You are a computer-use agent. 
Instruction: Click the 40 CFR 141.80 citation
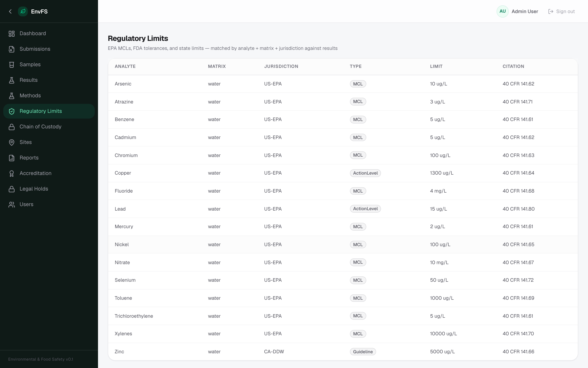pos(519,209)
